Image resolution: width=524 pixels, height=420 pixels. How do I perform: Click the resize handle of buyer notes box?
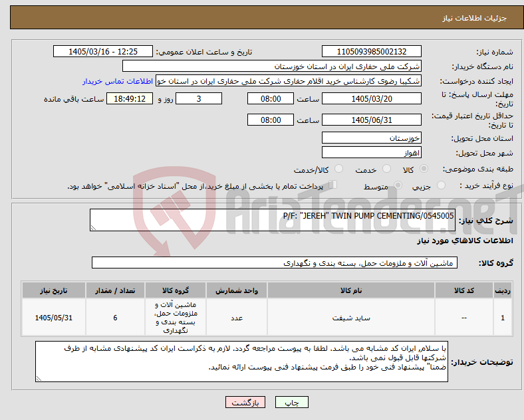(x=39, y=379)
